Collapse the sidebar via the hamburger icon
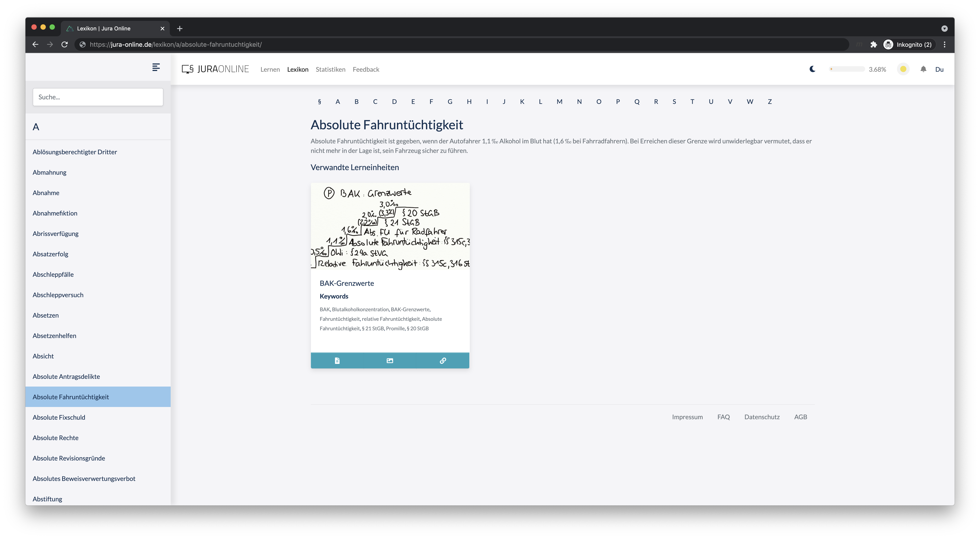Viewport: 980px width, 539px height. click(156, 67)
